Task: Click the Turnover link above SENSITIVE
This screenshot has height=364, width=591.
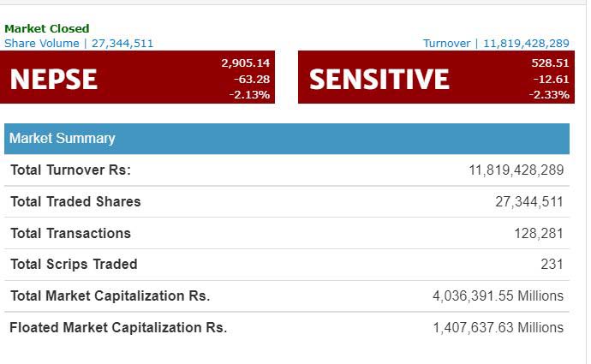Action: tap(496, 43)
